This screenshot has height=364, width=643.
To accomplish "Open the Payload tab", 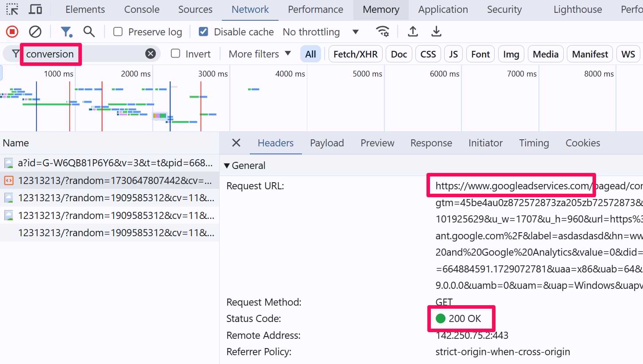I will point(327,143).
